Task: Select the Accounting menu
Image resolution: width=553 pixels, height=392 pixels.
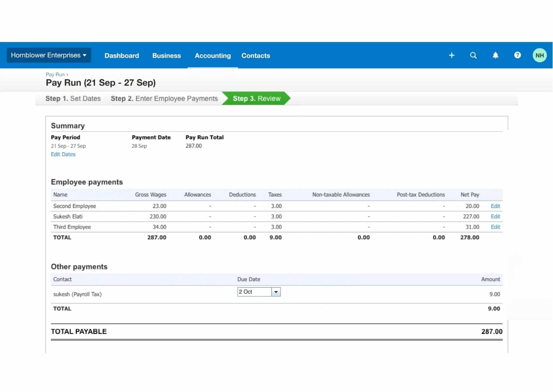Action: tap(213, 56)
